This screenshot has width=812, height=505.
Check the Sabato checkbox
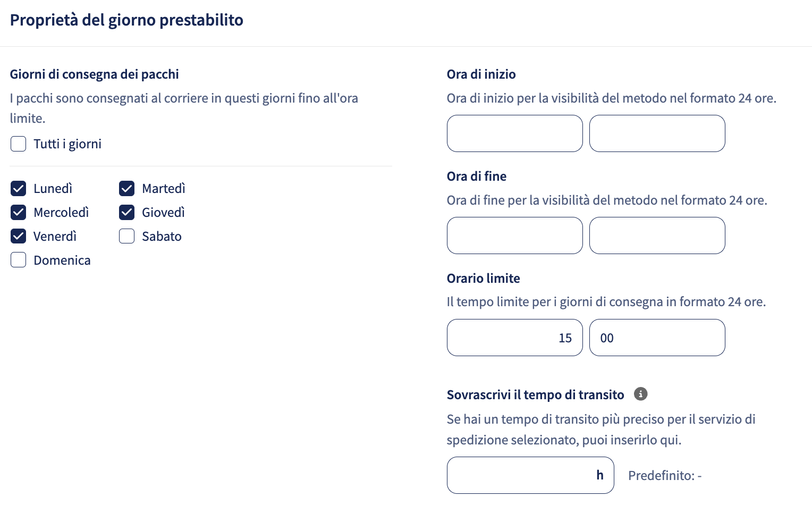[127, 236]
